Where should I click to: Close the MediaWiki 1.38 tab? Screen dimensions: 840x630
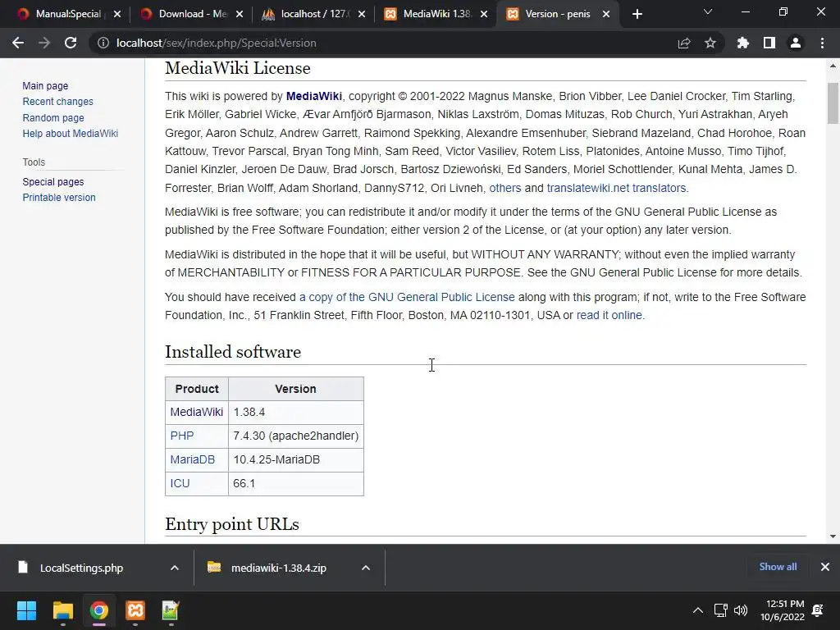pyautogui.click(x=484, y=14)
